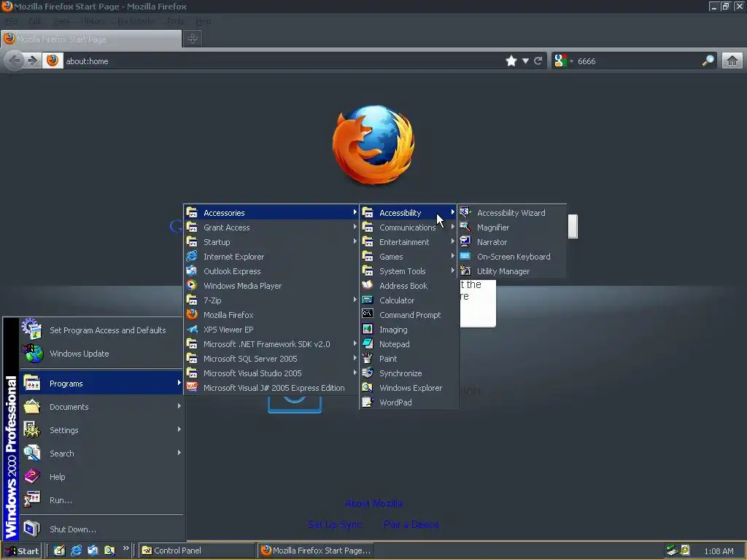Click Mozilla Firefox Start Page taskbar button
Screen dimensions: 747x560
[315, 551]
